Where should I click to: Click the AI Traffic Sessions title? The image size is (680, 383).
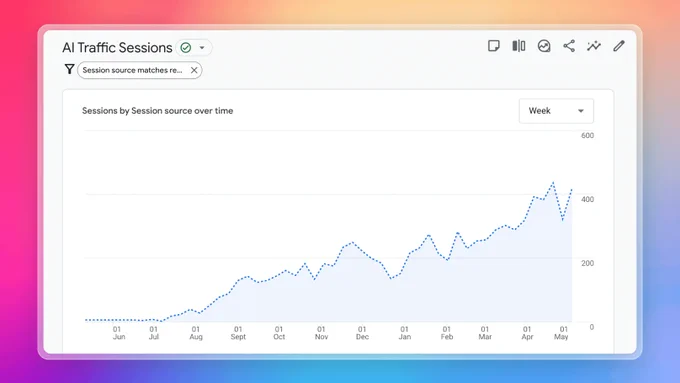coord(117,48)
